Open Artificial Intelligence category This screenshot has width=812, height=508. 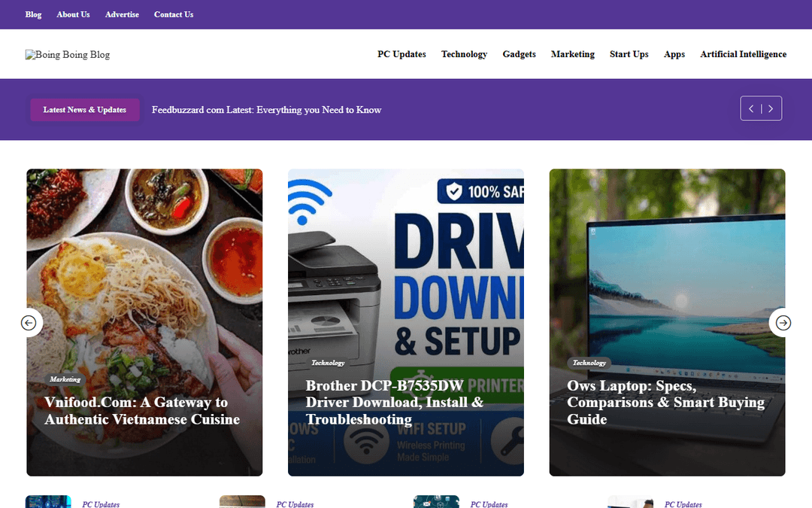coord(743,54)
